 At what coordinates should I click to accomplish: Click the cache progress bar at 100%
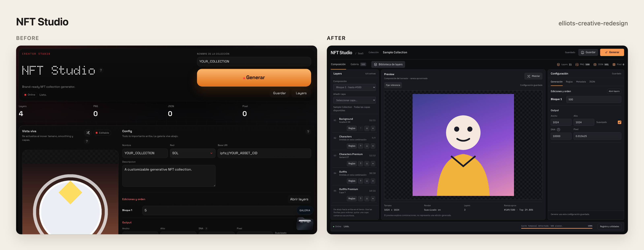tap(556, 228)
